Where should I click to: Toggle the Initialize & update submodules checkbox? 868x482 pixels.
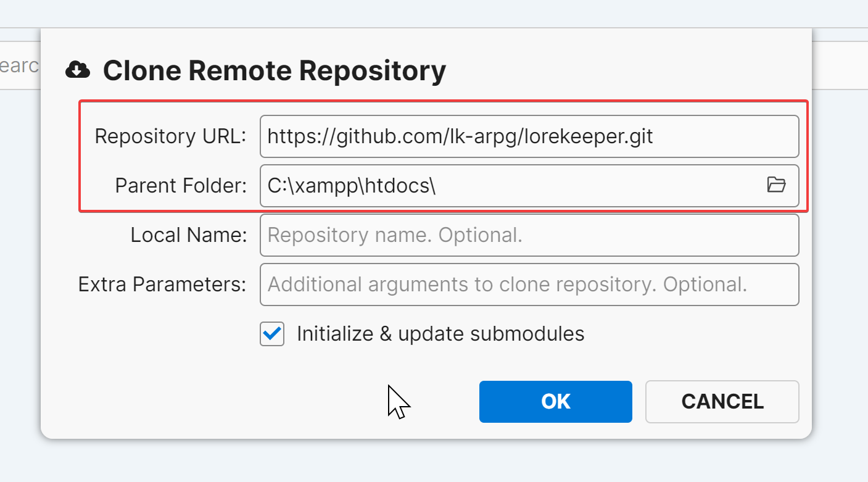pyautogui.click(x=272, y=334)
